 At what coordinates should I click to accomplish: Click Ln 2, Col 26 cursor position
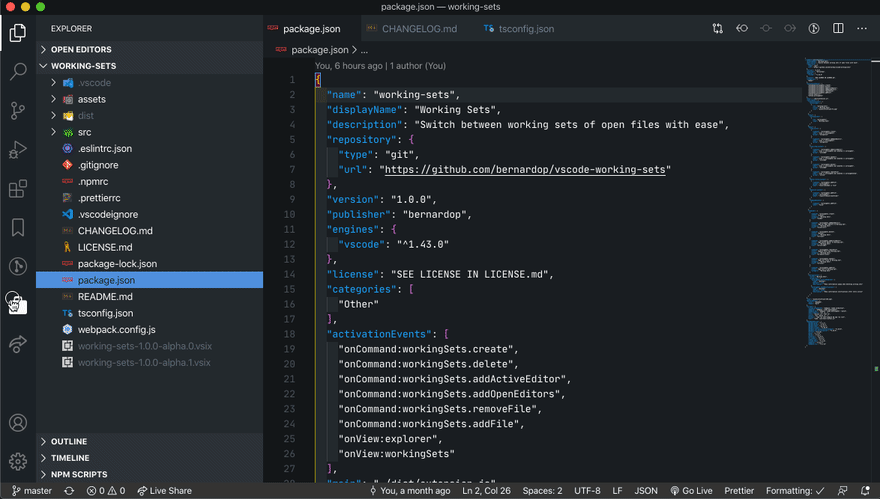point(486,491)
